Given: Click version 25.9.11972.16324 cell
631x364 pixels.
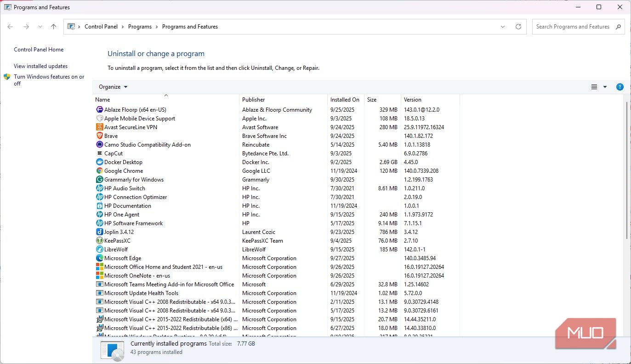Looking at the screenshot, I should [424, 127].
